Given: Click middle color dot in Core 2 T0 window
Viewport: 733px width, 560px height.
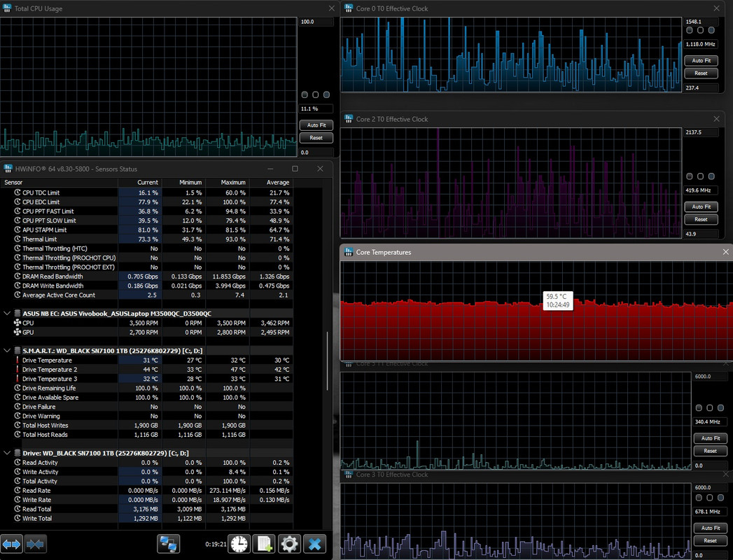Looking at the screenshot, I should (x=700, y=176).
